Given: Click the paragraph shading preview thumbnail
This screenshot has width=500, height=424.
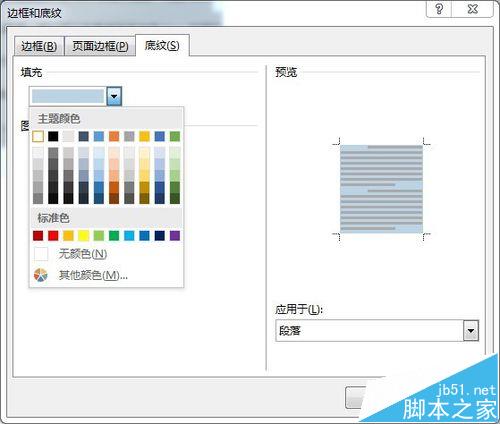Looking at the screenshot, I should click(x=381, y=189).
